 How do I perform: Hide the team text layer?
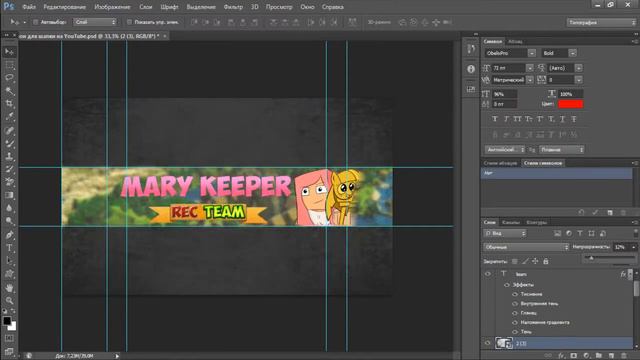[488, 274]
